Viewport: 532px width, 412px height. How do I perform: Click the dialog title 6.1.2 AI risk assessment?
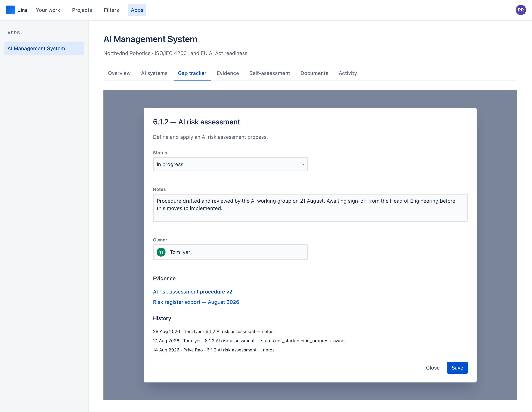(x=196, y=122)
